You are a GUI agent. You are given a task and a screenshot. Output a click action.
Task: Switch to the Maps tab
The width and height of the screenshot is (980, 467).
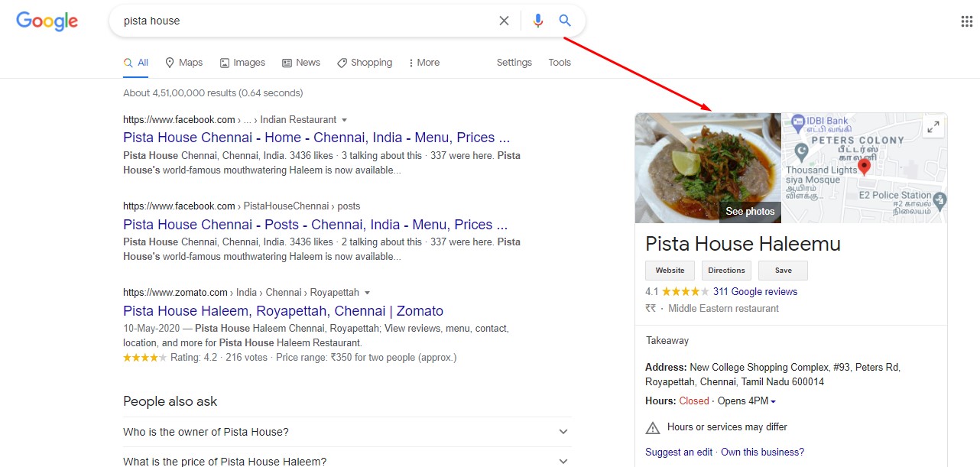(183, 63)
